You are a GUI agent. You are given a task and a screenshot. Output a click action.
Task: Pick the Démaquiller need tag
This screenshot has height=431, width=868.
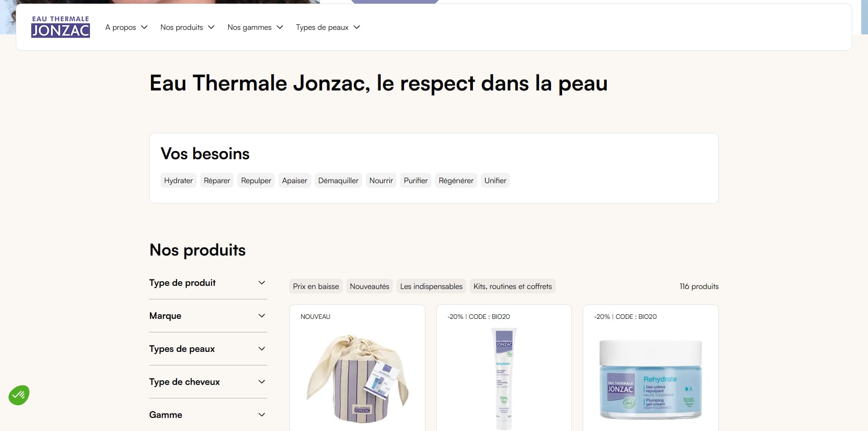(338, 180)
